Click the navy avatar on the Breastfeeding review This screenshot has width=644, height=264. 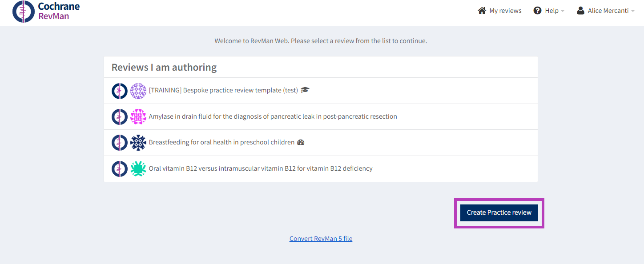point(138,143)
